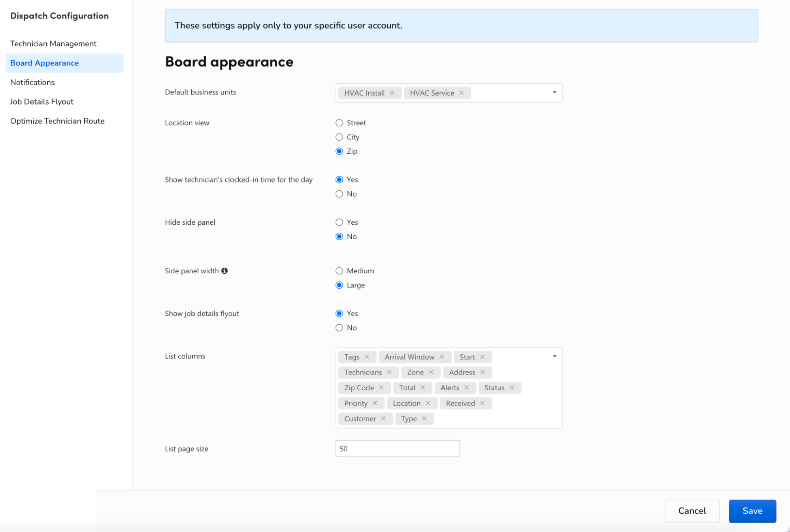Viewport: 790px width, 532px height.
Task: Go to Notifications settings
Action: pyautogui.click(x=32, y=82)
